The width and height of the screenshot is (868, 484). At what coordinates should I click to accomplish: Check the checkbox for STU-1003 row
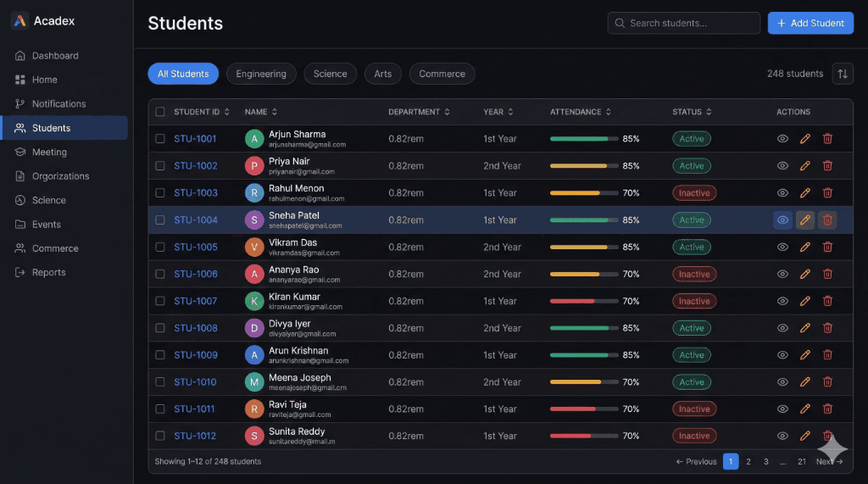click(x=160, y=193)
